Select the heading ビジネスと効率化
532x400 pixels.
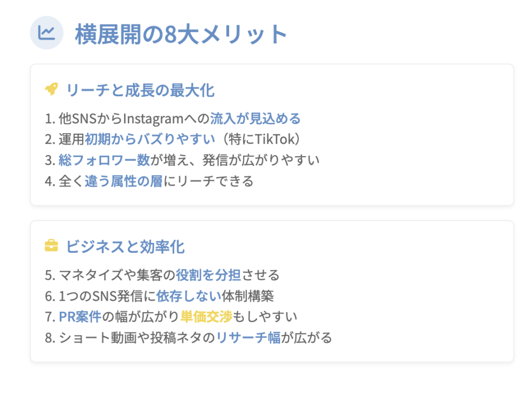point(125,246)
